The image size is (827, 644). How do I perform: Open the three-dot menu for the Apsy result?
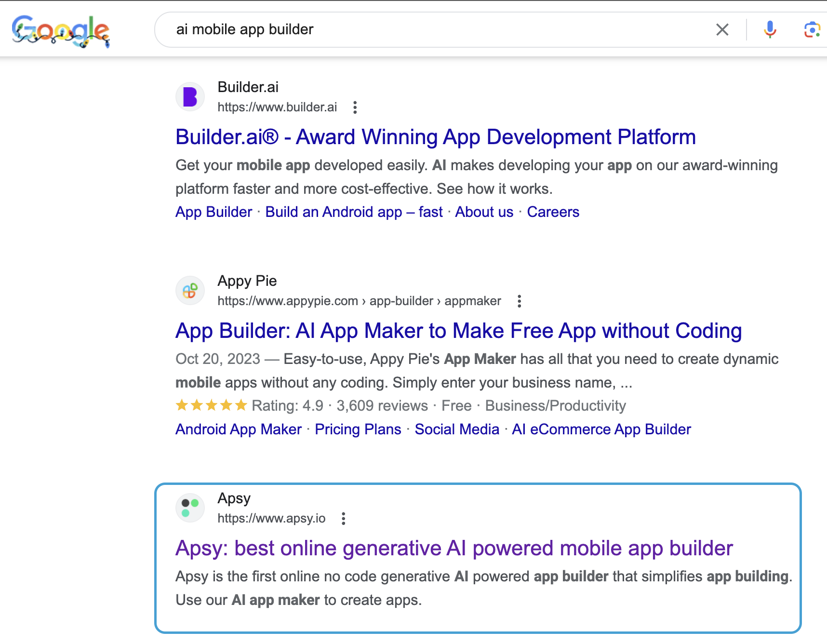344,519
